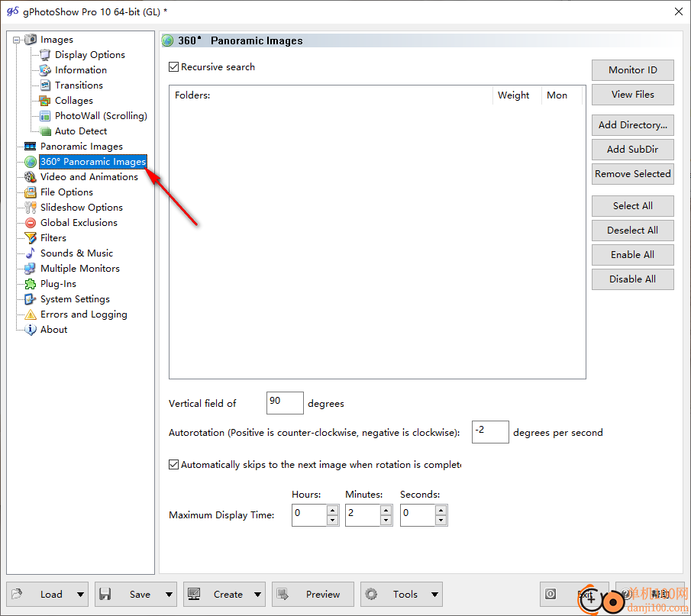
Task: Select the 360° Panoramic Images globe icon in tree
Action: click(31, 162)
